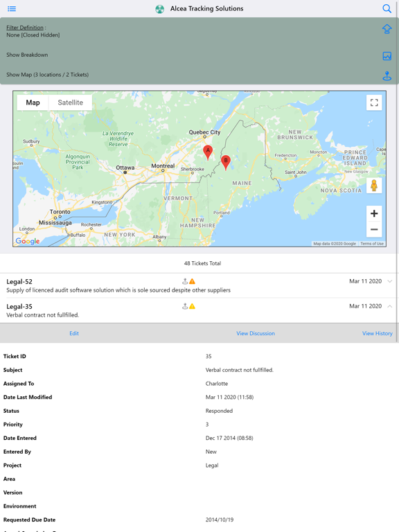Image resolution: width=399 pixels, height=532 pixels.
Task: Click Date Entered value 'Dec 17 2014 (08:58)'
Action: [229, 438]
